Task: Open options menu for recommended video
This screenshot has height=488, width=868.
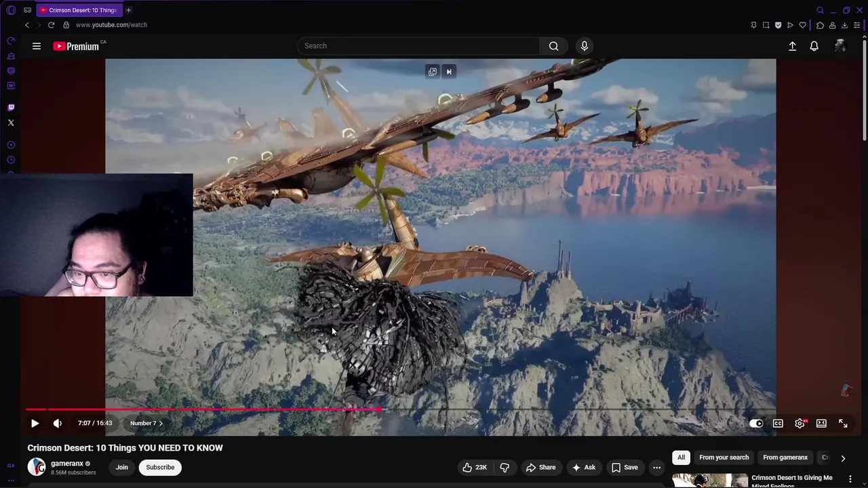Action: click(x=850, y=479)
